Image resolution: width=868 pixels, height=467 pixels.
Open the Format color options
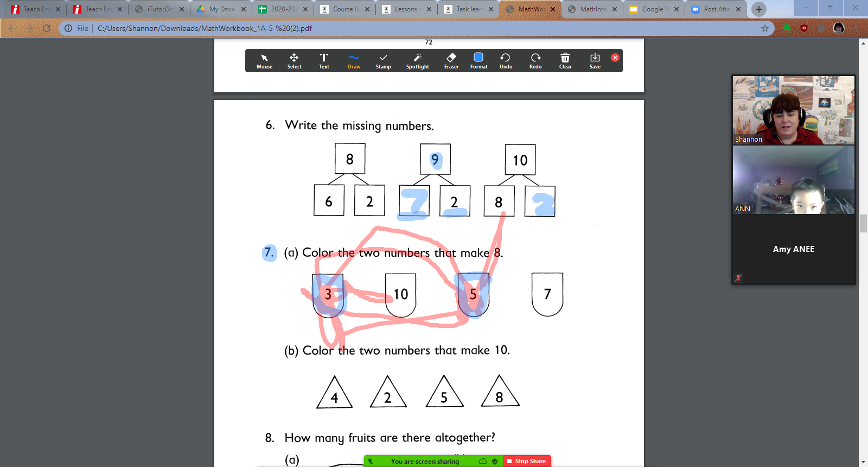[x=478, y=61]
